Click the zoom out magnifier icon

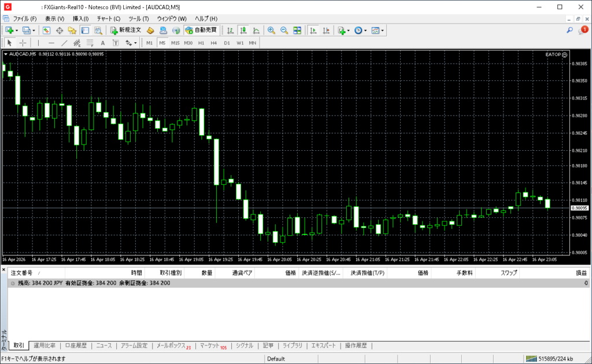[284, 30]
